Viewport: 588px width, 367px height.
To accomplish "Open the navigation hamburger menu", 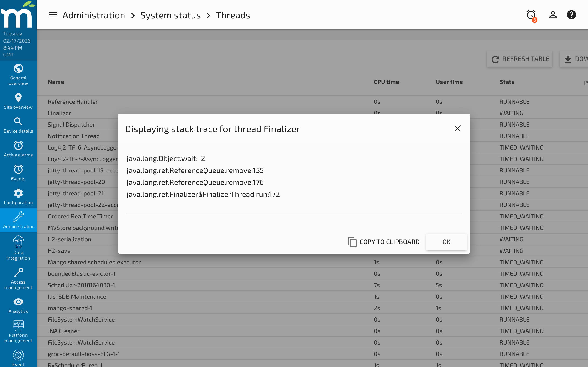I will 53,15.
